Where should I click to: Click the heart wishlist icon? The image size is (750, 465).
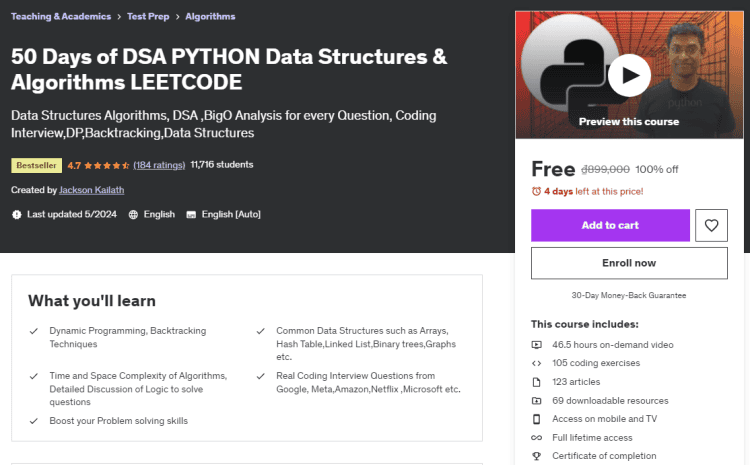711,225
